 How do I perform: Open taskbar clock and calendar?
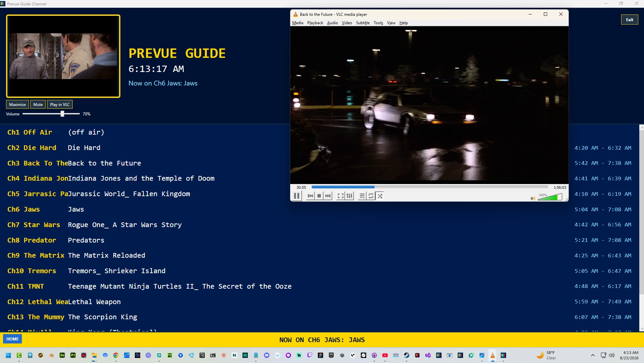pos(629,355)
